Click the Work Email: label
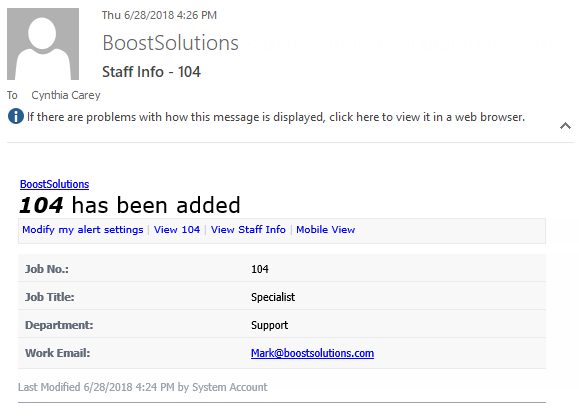 pyautogui.click(x=58, y=353)
